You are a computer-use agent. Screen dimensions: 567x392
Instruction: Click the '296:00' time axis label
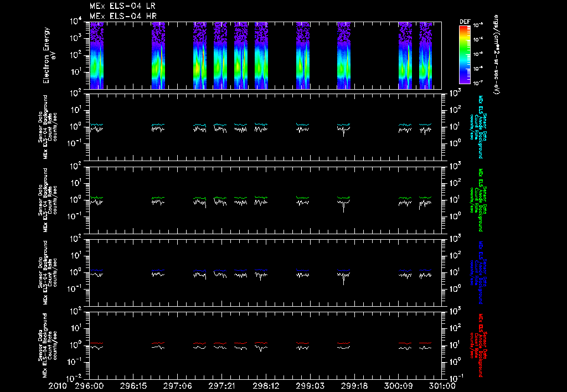[x=89, y=386]
